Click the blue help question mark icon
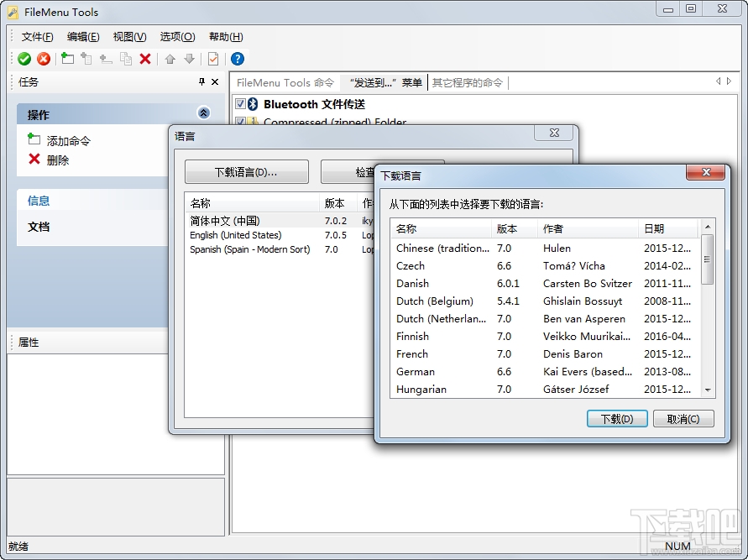Viewport: 748px width, 560px height. 238,59
